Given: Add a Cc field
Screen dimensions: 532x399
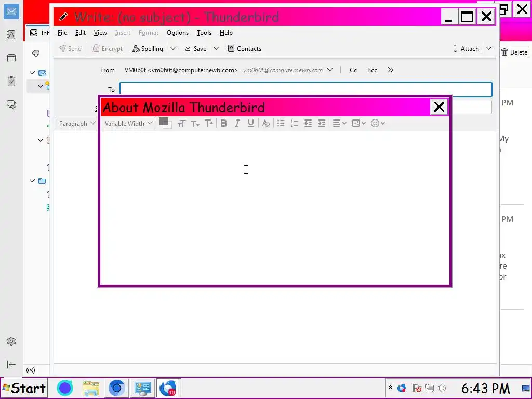Looking at the screenshot, I should pos(353,70).
